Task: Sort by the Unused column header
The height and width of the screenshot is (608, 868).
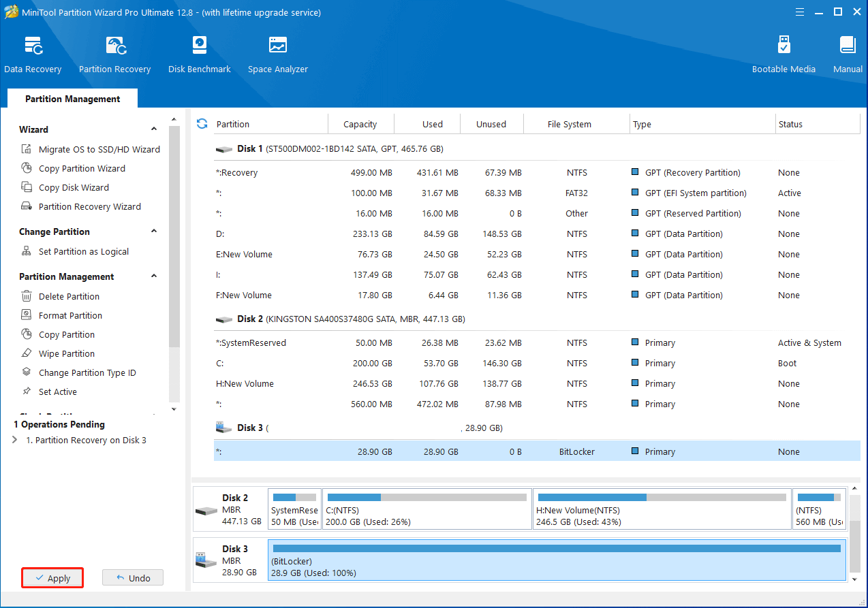Action: (x=491, y=124)
